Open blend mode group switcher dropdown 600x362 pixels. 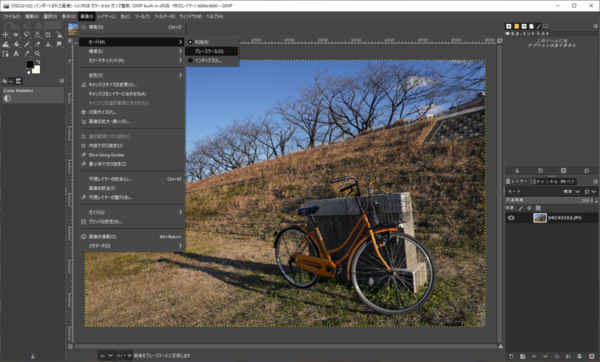590,191
